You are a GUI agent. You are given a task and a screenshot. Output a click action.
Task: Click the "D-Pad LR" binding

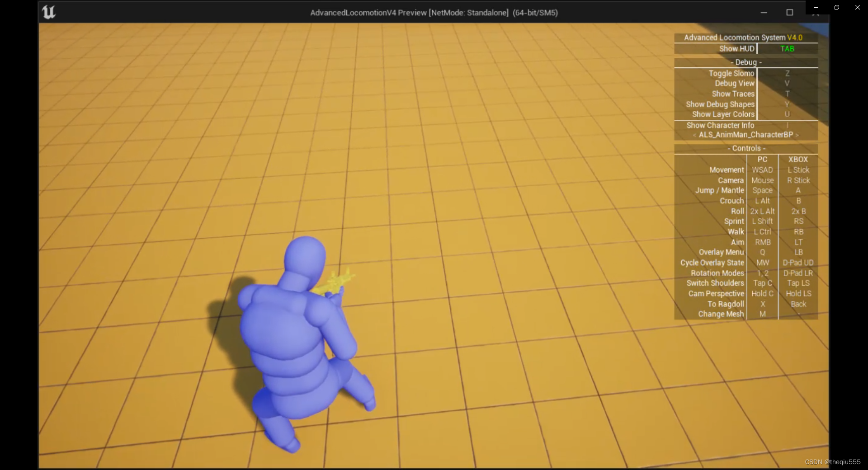pyautogui.click(x=798, y=273)
